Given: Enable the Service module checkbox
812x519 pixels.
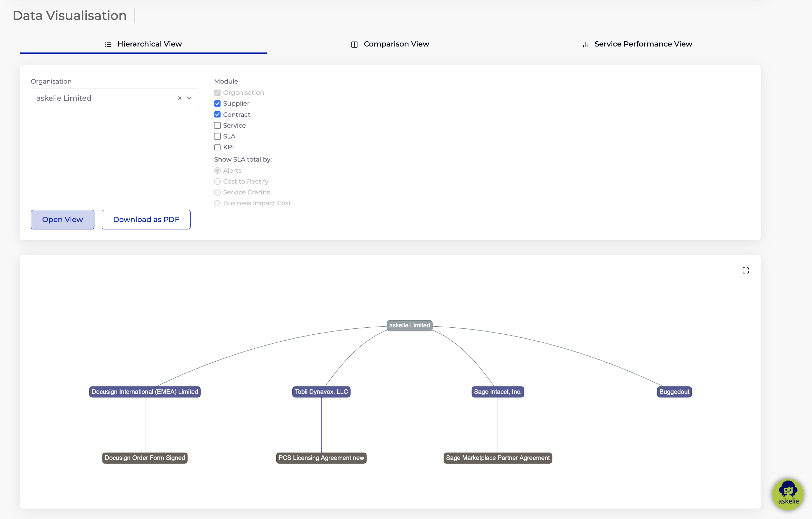Looking at the screenshot, I should (x=218, y=126).
